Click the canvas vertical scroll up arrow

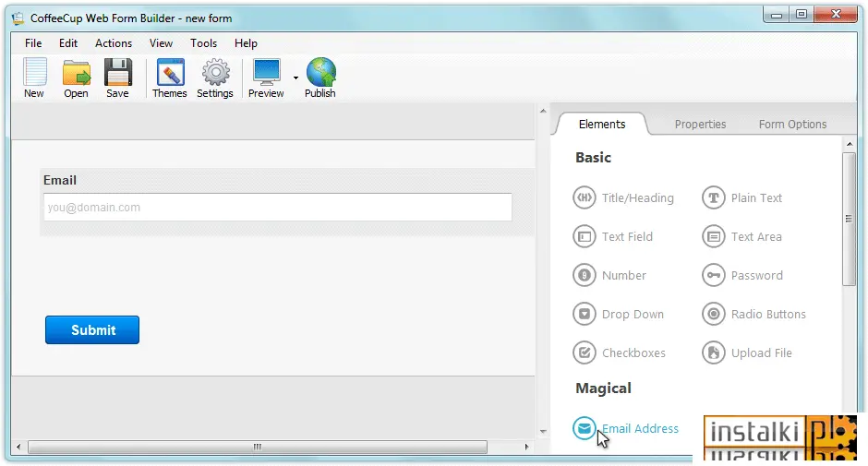[x=543, y=112]
